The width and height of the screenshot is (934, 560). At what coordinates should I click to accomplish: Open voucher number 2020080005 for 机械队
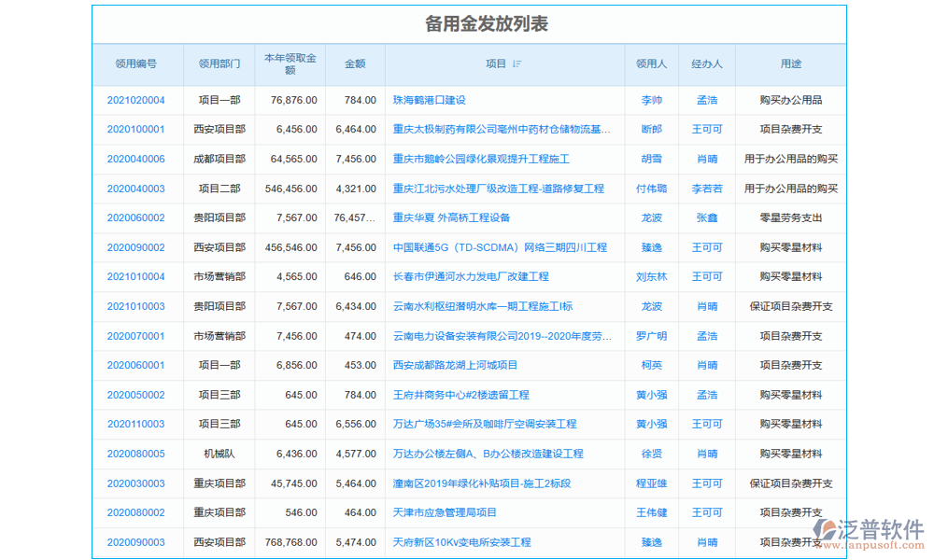[x=137, y=454]
